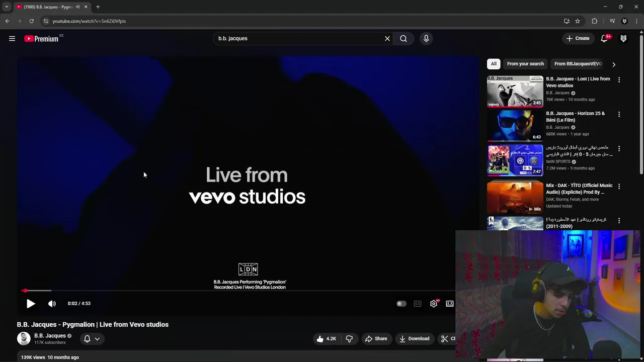Like the video with 4.2K likes

point(326,339)
